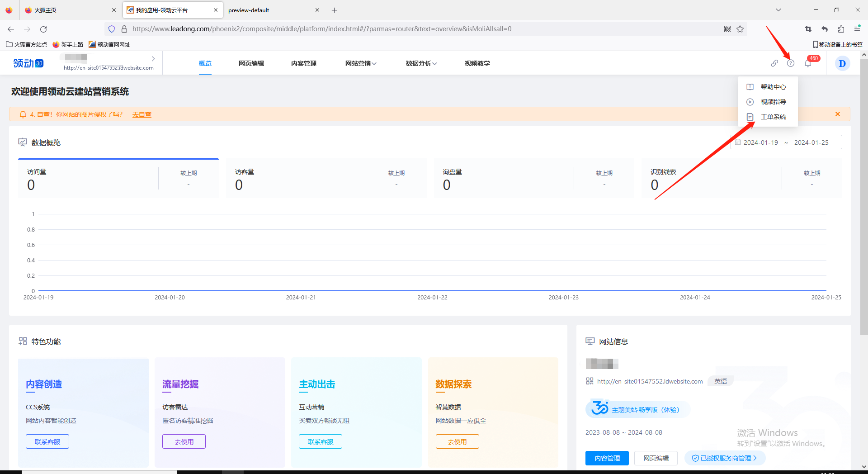868x474 pixels.
Task: Click QR code icon beside website URL
Action: 590,381
